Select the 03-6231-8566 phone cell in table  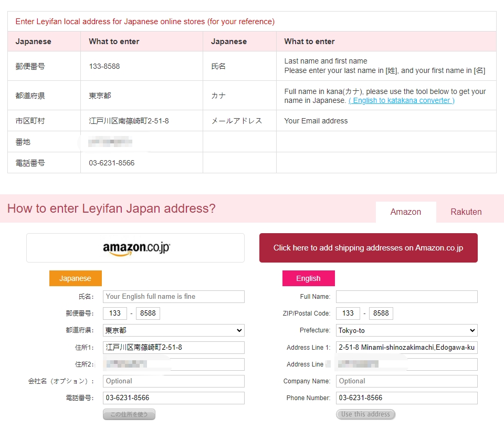pos(141,163)
